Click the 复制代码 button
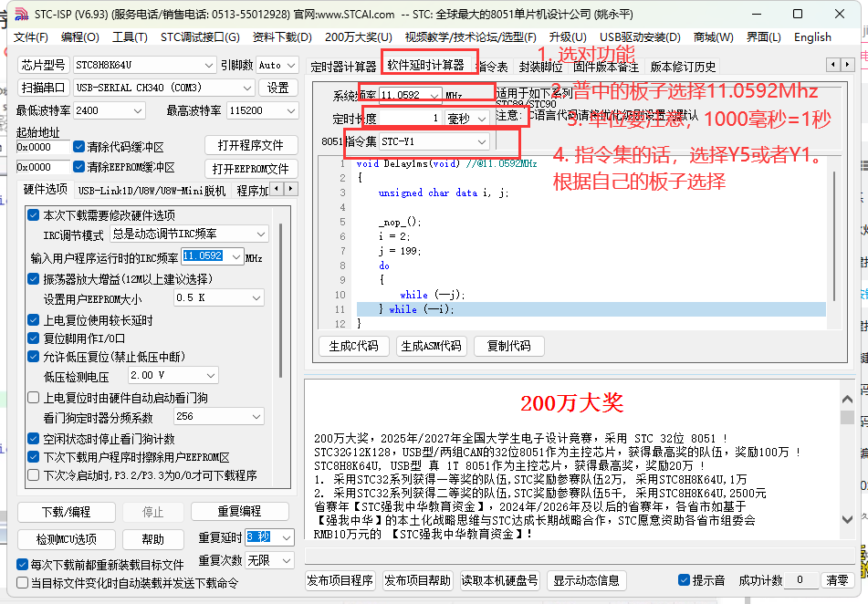Screen dimensions: 868x604 click(x=508, y=346)
